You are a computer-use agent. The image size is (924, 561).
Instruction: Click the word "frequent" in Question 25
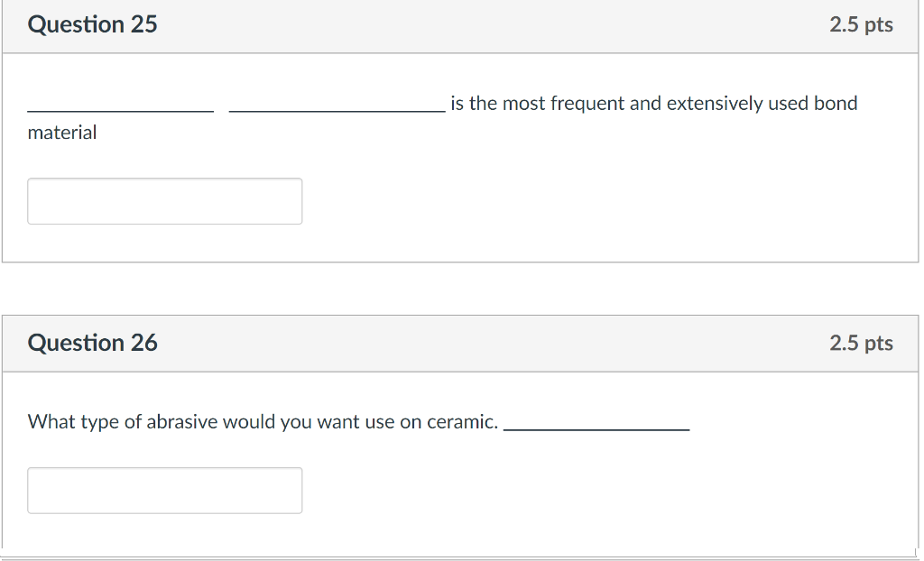587,104
